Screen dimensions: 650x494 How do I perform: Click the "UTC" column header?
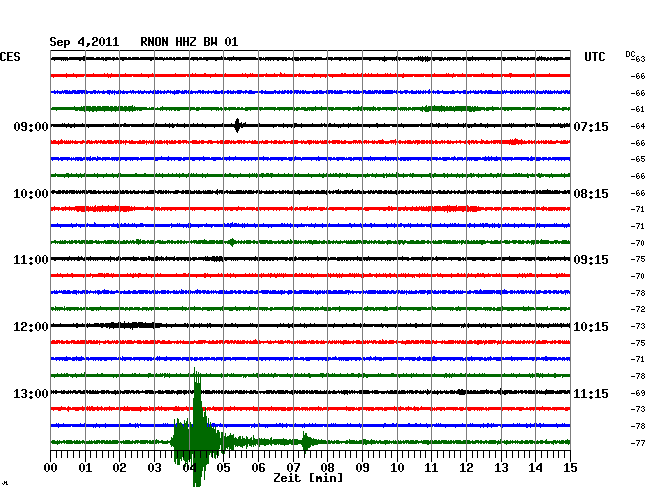pos(594,57)
